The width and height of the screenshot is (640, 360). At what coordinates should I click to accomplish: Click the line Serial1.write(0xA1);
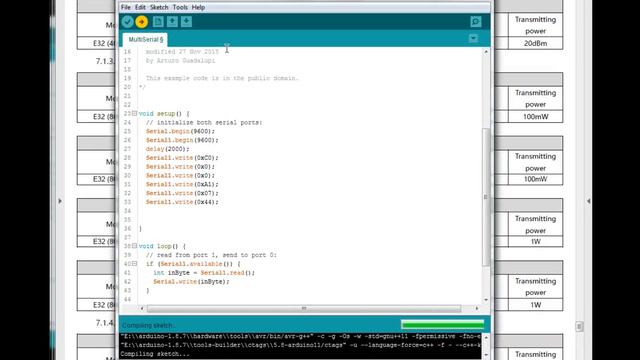pos(182,184)
